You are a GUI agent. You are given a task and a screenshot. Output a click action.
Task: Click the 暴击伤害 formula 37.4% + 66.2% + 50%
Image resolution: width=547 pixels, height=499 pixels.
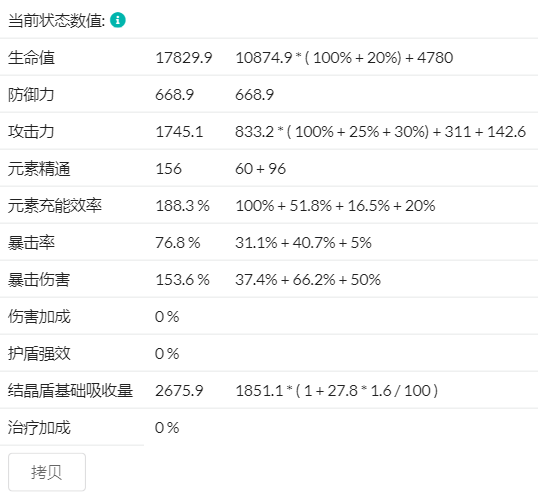308,280
